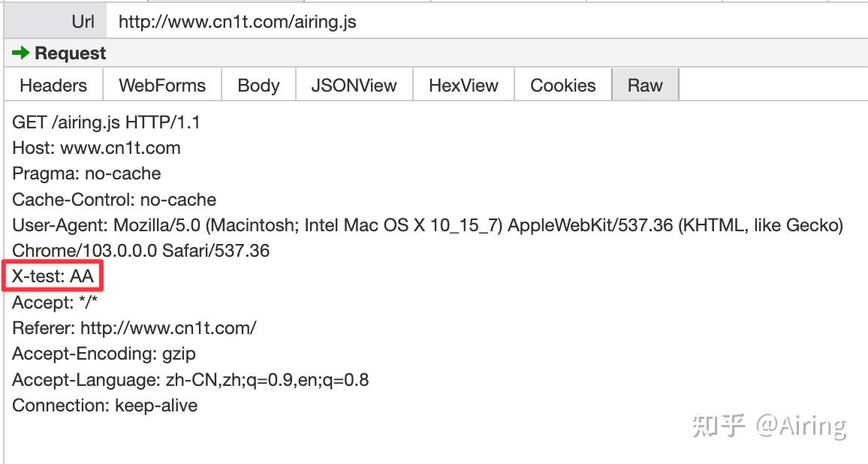Open the WebForms tab
868x464 pixels.
point(162,86)
